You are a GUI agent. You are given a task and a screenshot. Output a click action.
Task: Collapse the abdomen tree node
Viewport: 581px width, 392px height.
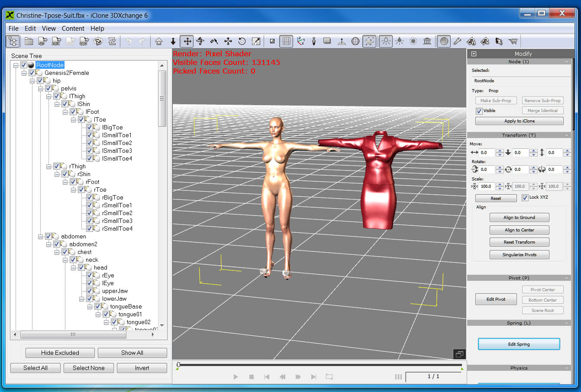point(40,237)
